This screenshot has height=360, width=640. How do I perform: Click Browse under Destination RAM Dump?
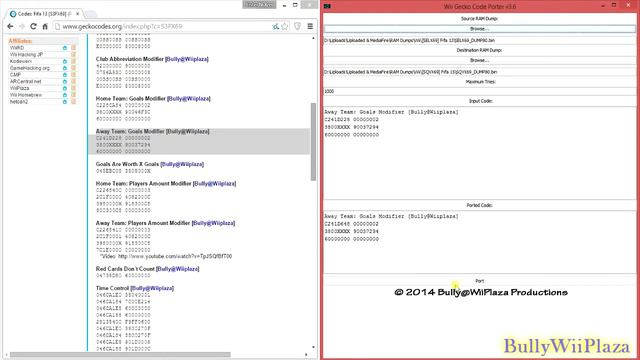[480, 60]
